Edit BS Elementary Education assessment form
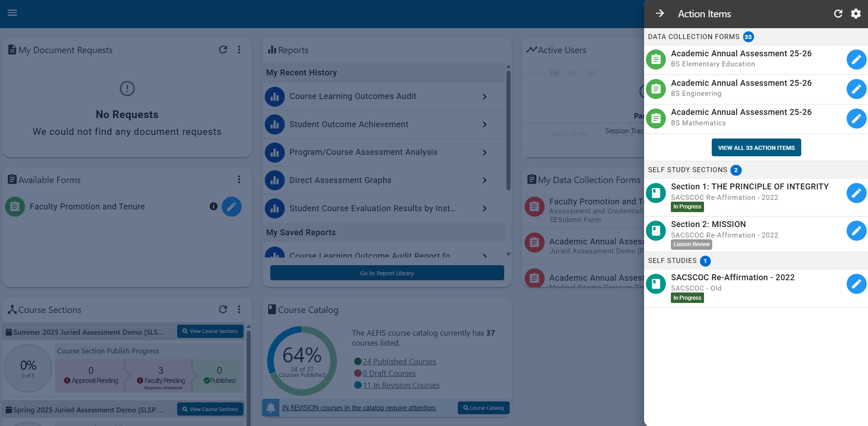 856,59
